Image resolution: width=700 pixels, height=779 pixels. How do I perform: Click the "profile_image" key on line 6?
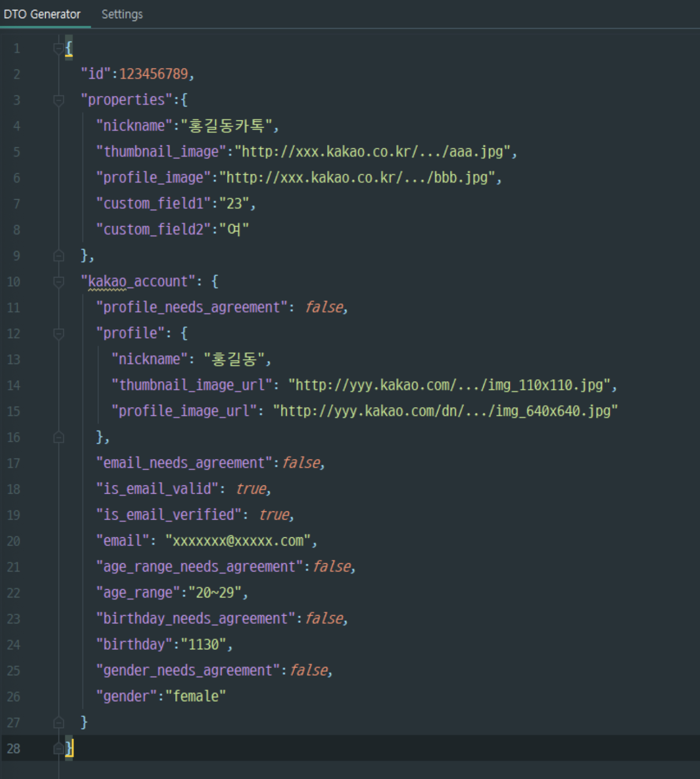[x=153, y=178]
